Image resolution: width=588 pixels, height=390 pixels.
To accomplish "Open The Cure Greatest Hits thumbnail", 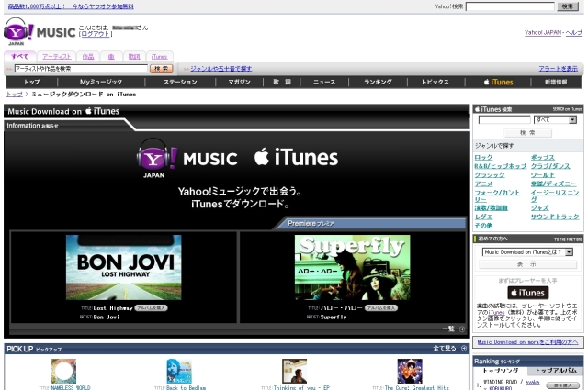I will [x=410, y=371].
